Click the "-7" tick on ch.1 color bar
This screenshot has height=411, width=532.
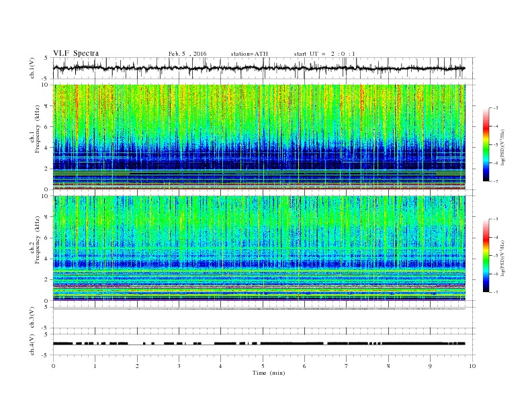click(496, 181)
